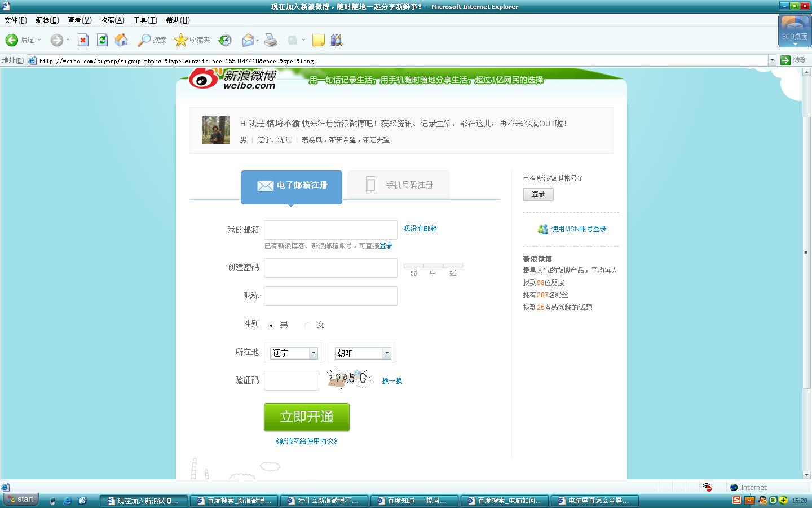The image size is (812, 508).
Task: Open the 工具 menu
Action: 145,20
